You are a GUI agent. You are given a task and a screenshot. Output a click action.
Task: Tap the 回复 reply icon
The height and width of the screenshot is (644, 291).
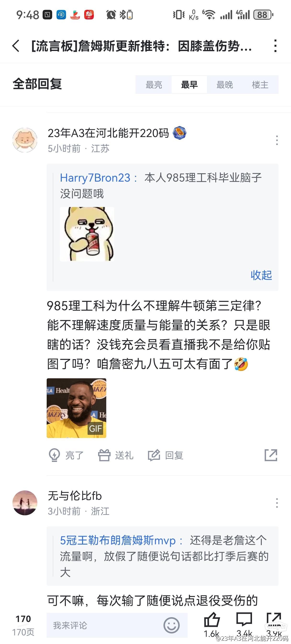[x=154, y=455]
